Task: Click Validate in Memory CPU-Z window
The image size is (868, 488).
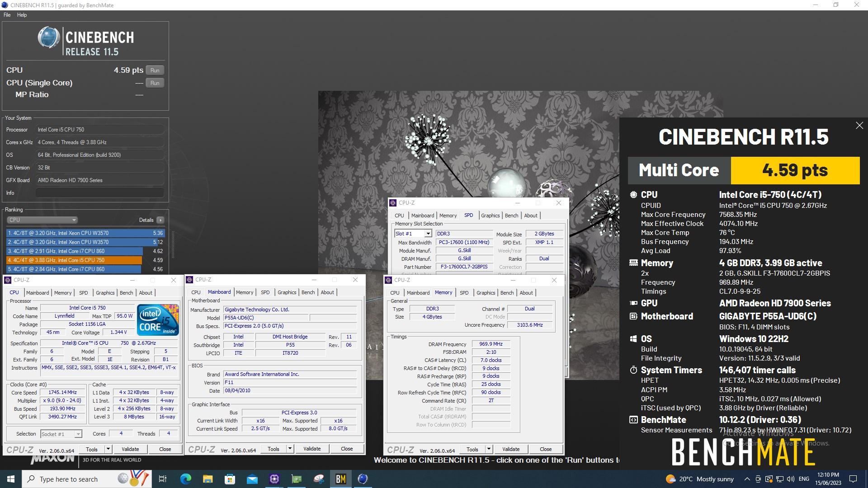Action: [511, 449]
